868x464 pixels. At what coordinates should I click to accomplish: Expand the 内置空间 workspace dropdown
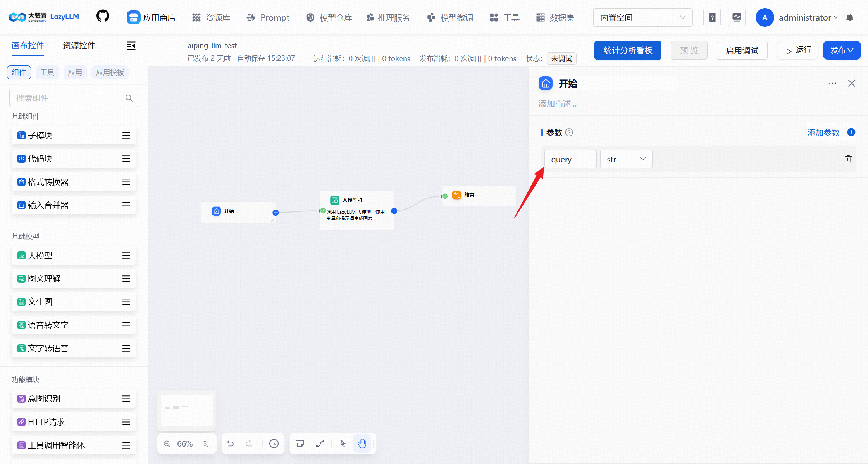tap(642, 17)
